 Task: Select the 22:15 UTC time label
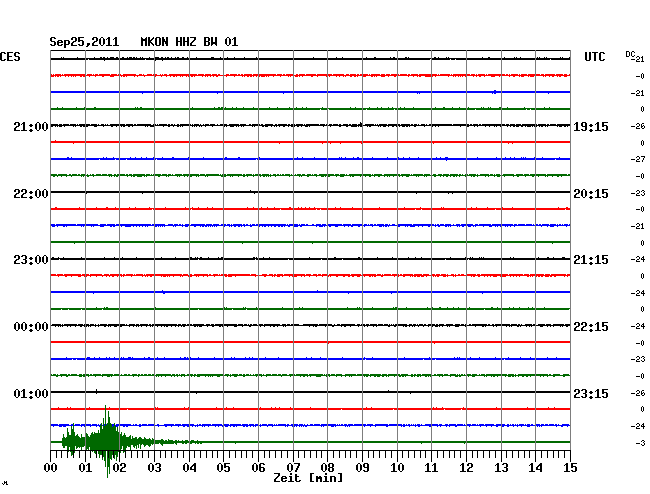(x=591, y=327)
